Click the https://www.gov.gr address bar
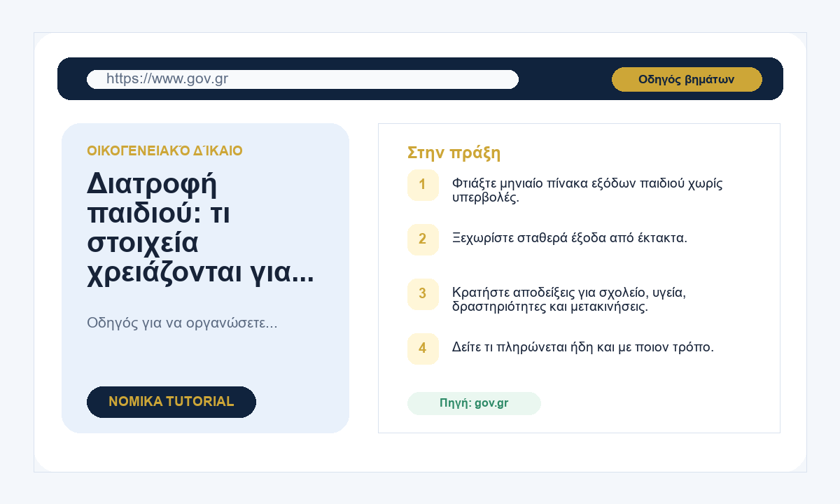The height and width of the screenshot is (504, 840). [x=302, y=79]
